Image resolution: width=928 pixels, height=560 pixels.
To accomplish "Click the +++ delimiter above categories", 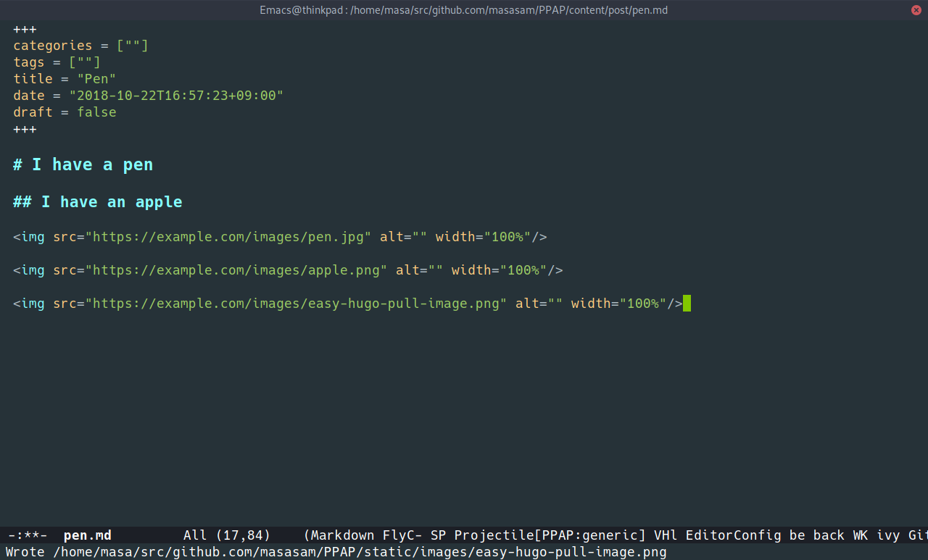I will 25,29.
